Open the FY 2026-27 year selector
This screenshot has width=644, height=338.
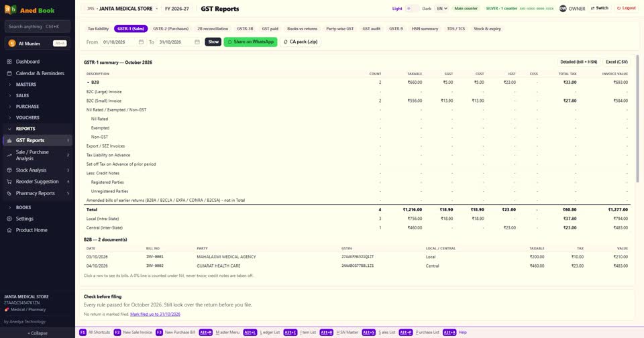(x=177, y=9)
